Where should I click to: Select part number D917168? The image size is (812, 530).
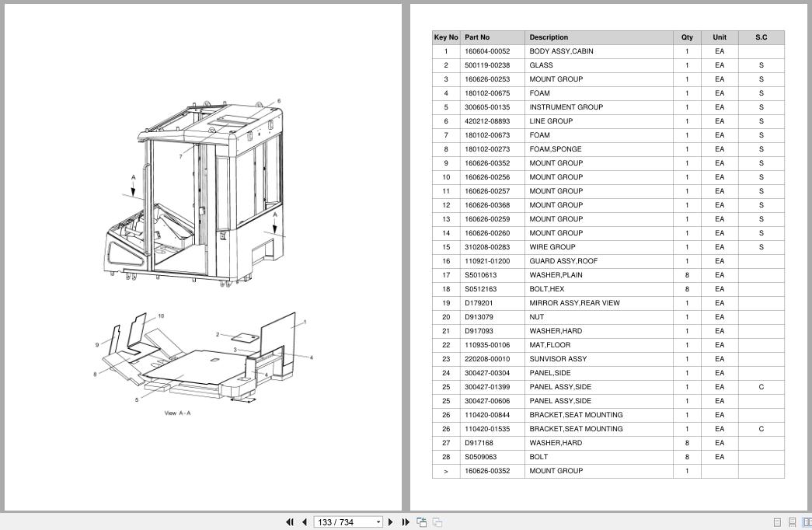(x=479, y=443)
